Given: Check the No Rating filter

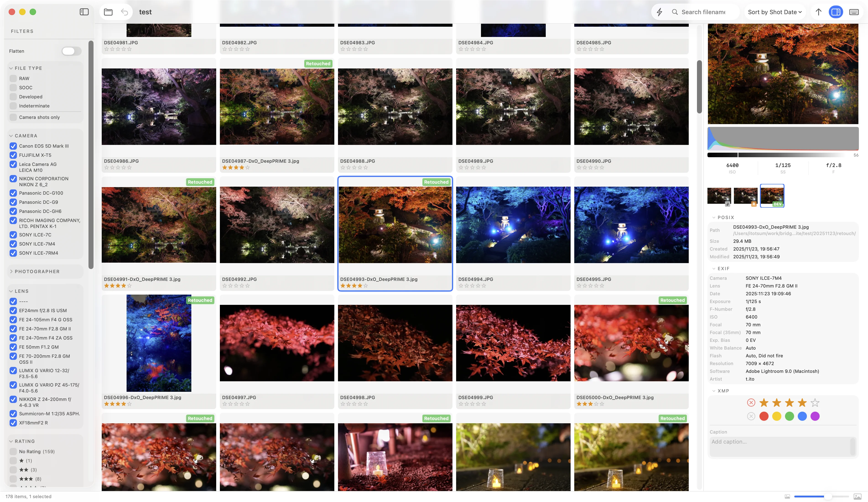Looking at the screenshot, I should click(x=13, y=451).
